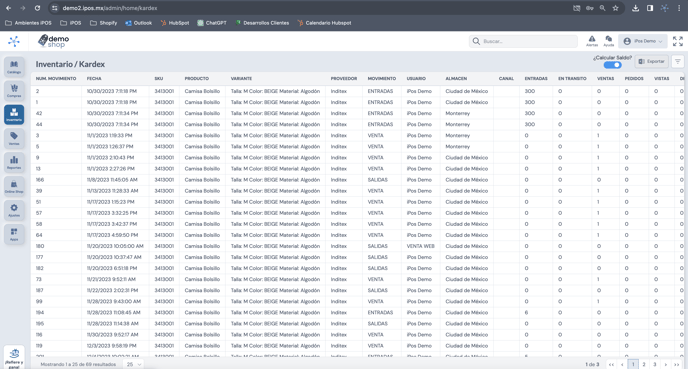Click the browser zoom magnifier icon
688x369 pixels.
click(x=602, y=8)
